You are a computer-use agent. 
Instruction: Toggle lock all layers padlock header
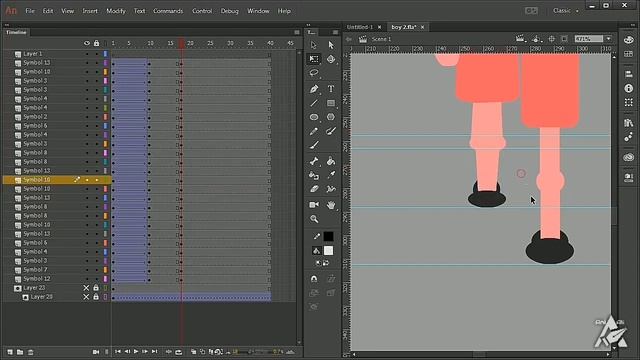pos(96,43)
